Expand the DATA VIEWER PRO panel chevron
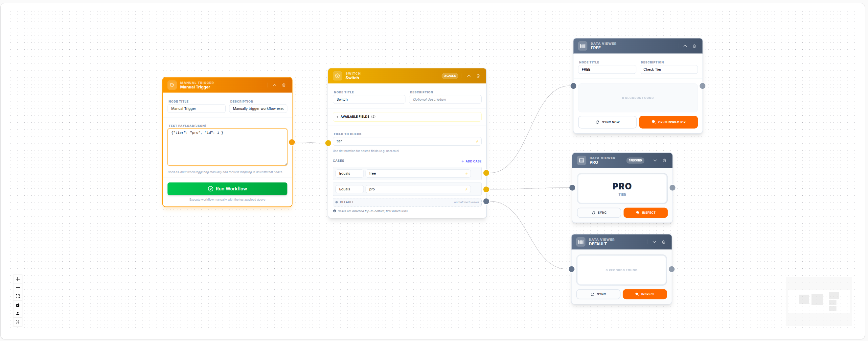 [x=655, y=160]
